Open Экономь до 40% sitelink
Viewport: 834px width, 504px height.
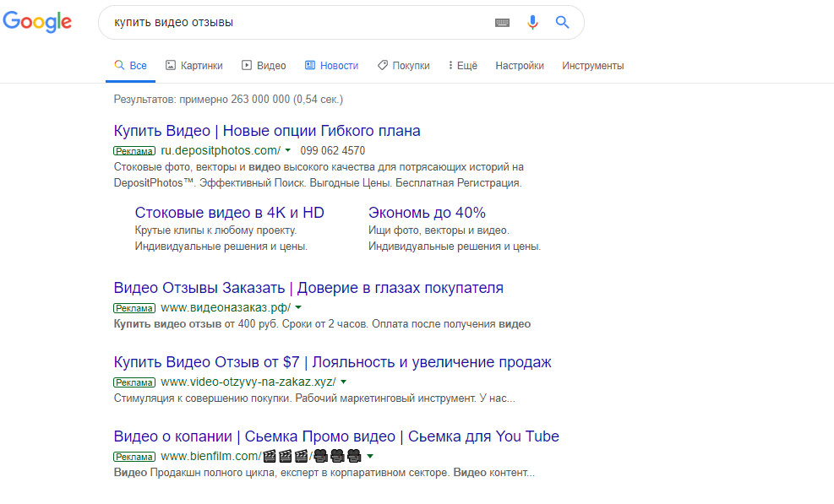click(427, 213)
